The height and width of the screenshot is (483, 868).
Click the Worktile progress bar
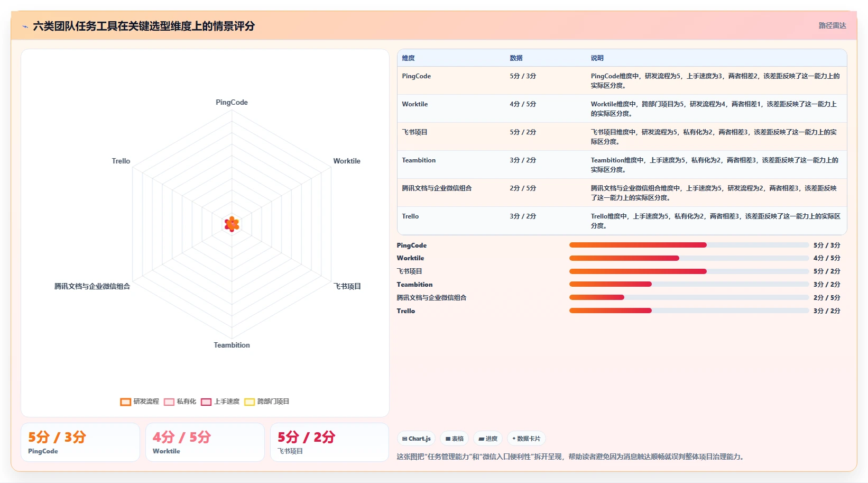point(689,258)
